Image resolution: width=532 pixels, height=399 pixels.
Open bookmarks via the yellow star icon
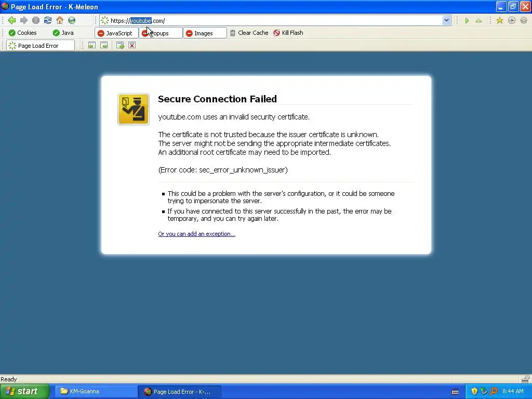coord(499,21)
